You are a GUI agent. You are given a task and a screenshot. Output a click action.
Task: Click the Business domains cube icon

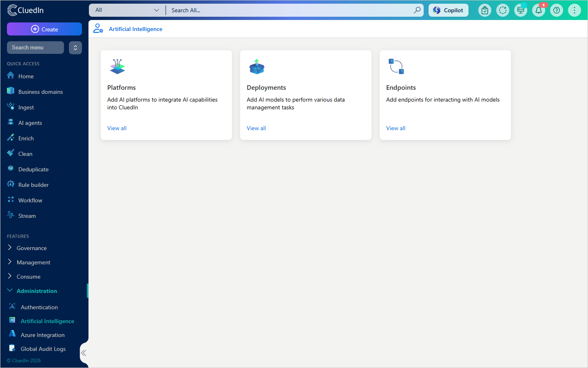tap(11, 91)
